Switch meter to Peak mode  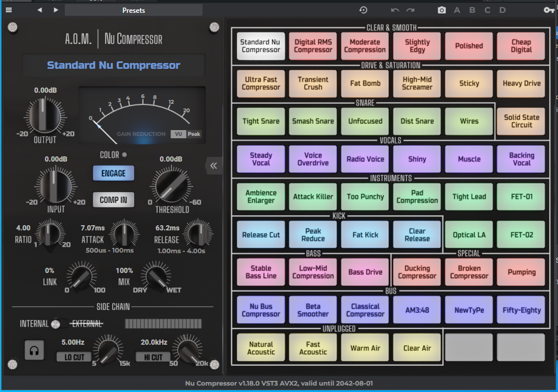194,134
